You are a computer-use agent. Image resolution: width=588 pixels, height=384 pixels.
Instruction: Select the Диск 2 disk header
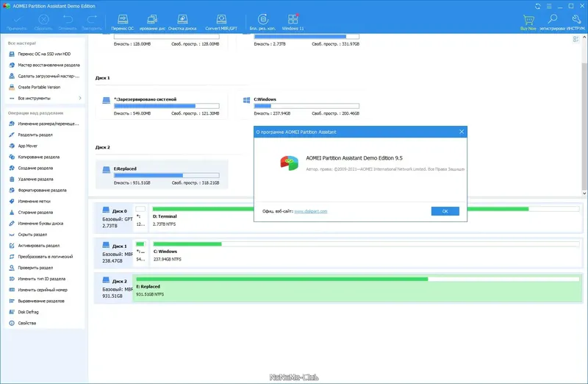pyautogui.click(x=115, y=288)
